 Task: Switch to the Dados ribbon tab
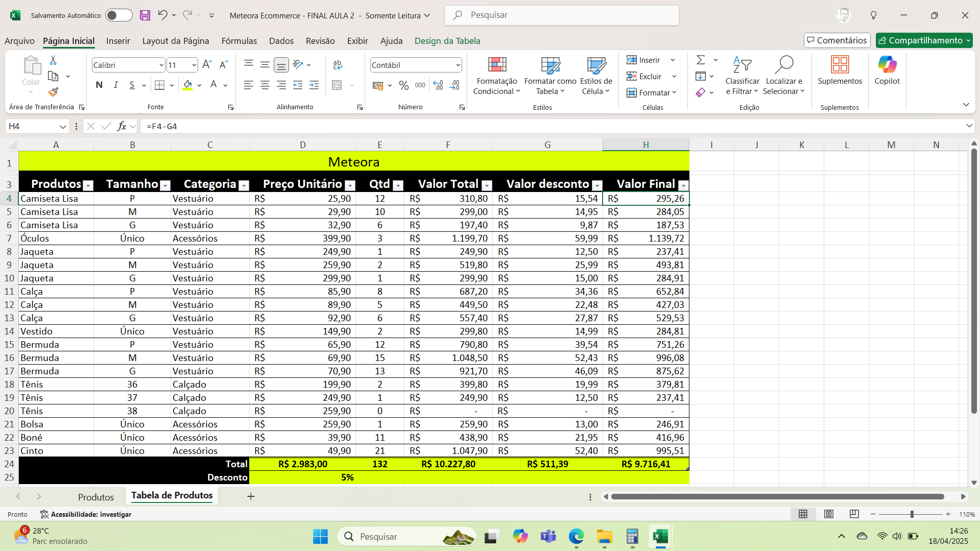pos(281,41)
